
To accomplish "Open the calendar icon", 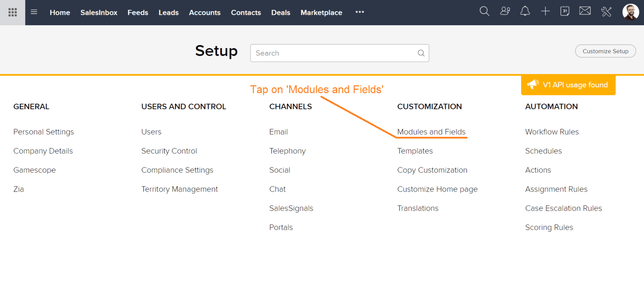I will pyautogui.click(x=565, y=11).
